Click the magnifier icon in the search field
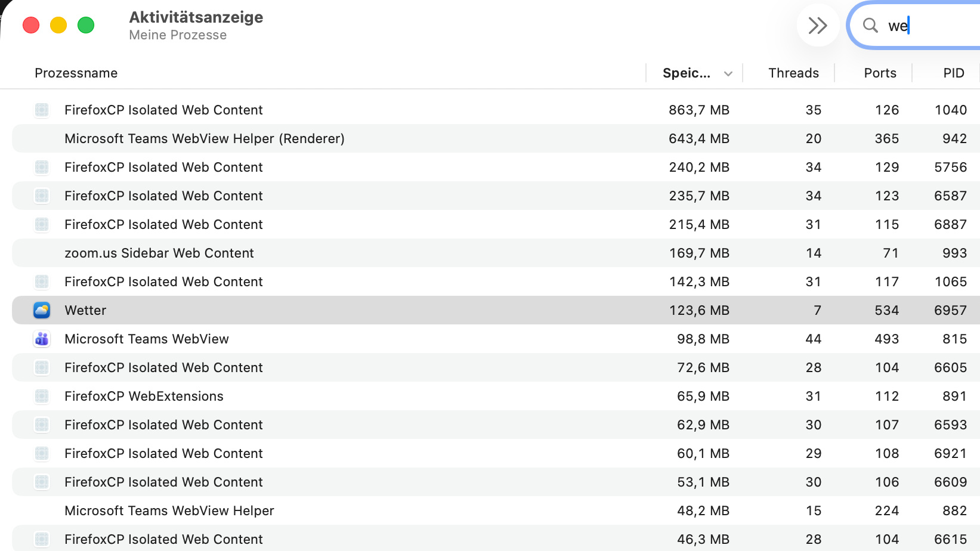 [870, 25]
